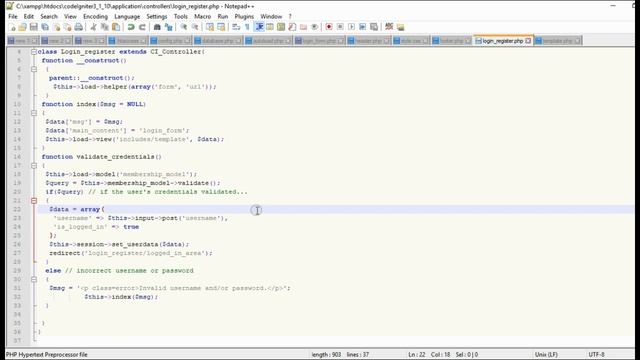Open the Language menu

(x=127, y=16)
